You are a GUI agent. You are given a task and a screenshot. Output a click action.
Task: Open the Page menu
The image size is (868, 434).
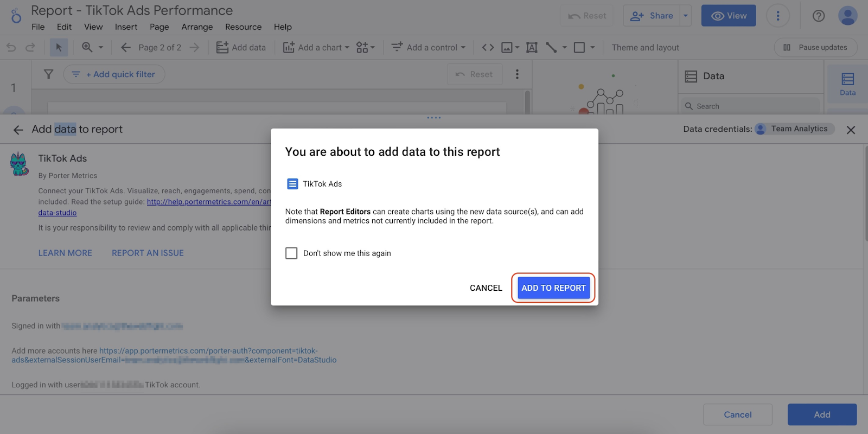(x=159, y=27)
